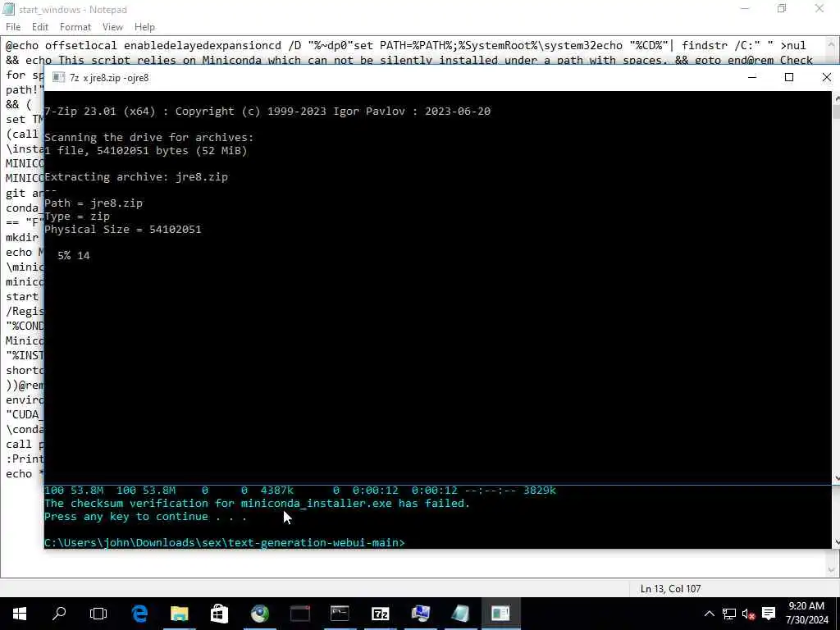The height and width of the screenshot is (630, 840).
Task: Open the File menu in Notepad
Action: [13, 27]
